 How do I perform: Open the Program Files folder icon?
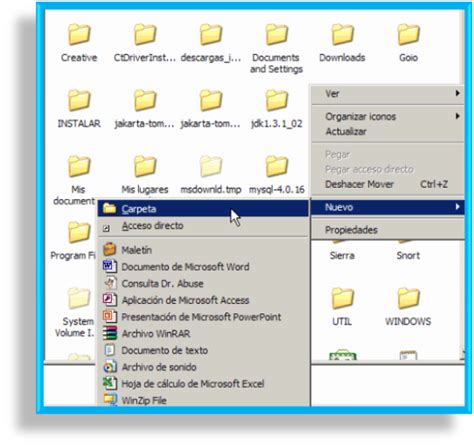(x=79, y=232)
